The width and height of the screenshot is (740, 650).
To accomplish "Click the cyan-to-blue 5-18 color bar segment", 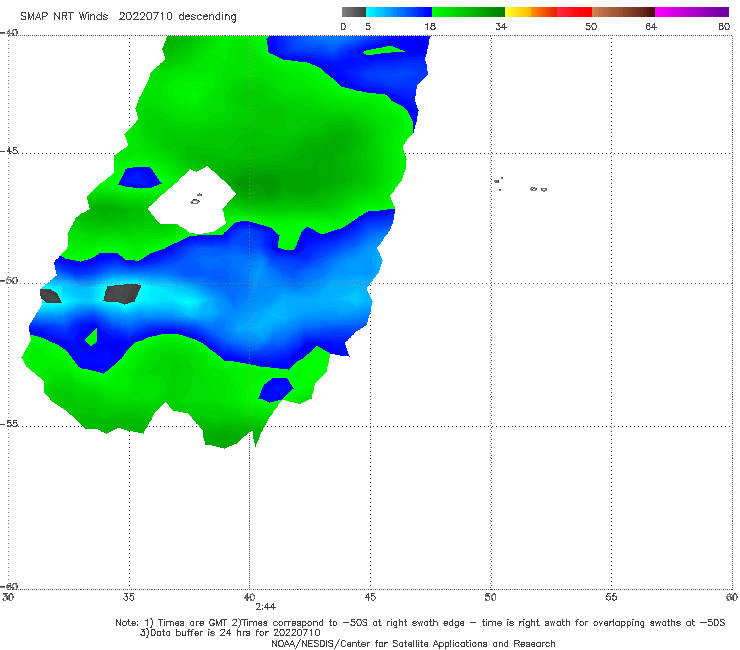I will tap(399, 12).
